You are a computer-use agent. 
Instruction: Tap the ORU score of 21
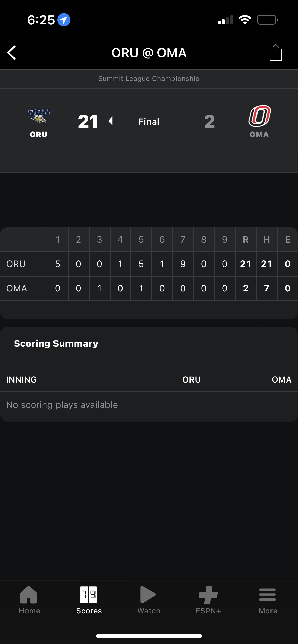pyautogui.click(x=88, y=122)
